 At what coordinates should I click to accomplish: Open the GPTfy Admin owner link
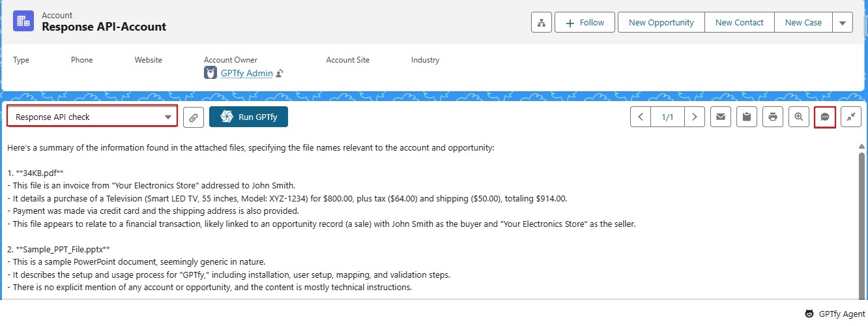(x=246, y=73)
